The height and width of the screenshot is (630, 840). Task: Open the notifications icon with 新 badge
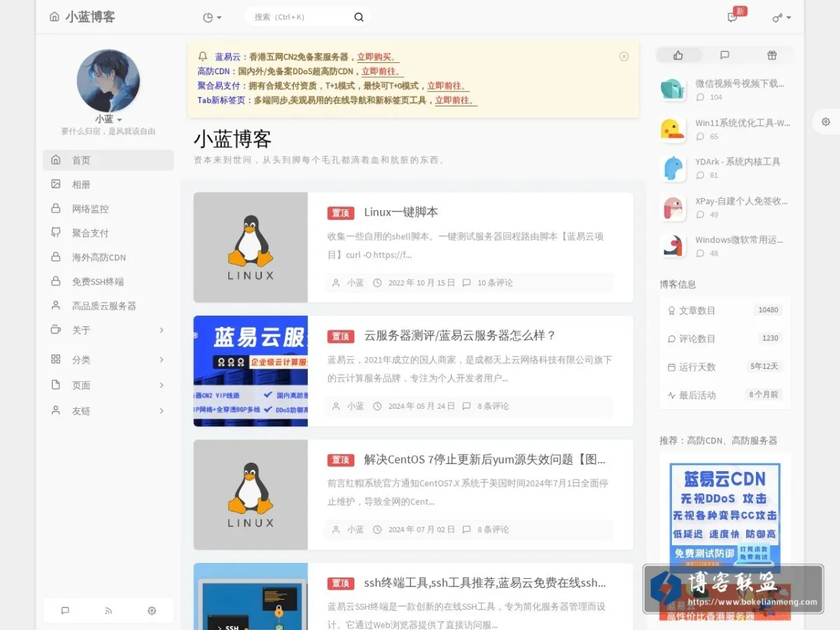[733, 17]
